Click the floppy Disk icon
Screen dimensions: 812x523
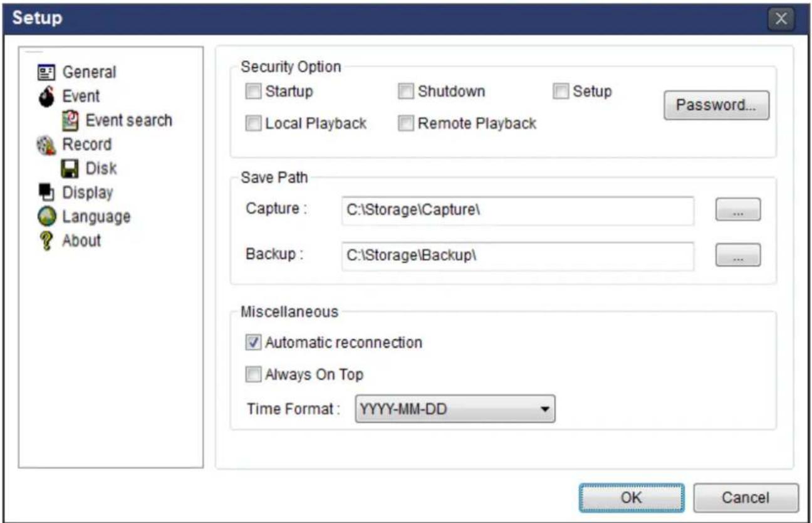tap(70, 169)
